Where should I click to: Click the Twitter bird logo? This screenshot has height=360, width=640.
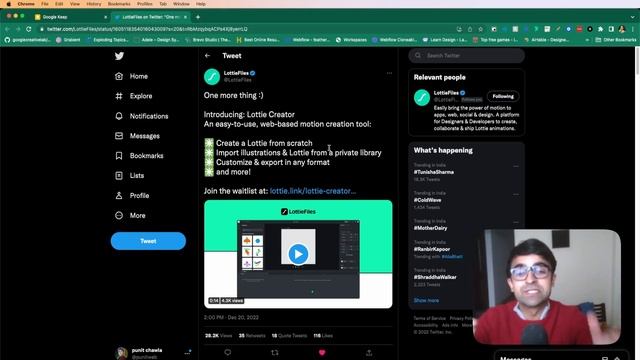[119, 56]
